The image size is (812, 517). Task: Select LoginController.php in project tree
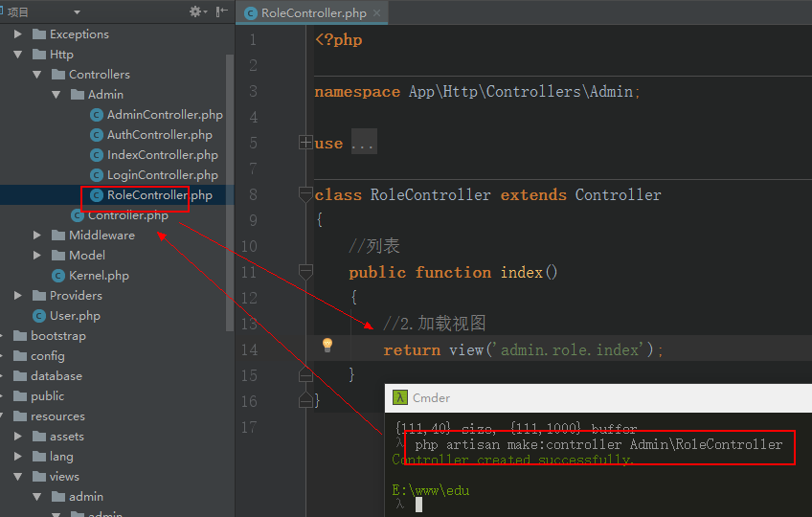coord(162,175)
